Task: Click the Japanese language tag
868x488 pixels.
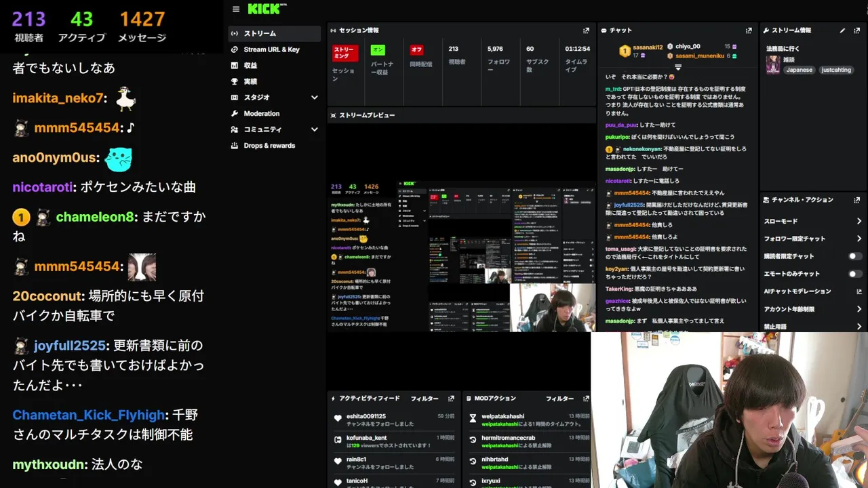Action: (x=799, y=70)
